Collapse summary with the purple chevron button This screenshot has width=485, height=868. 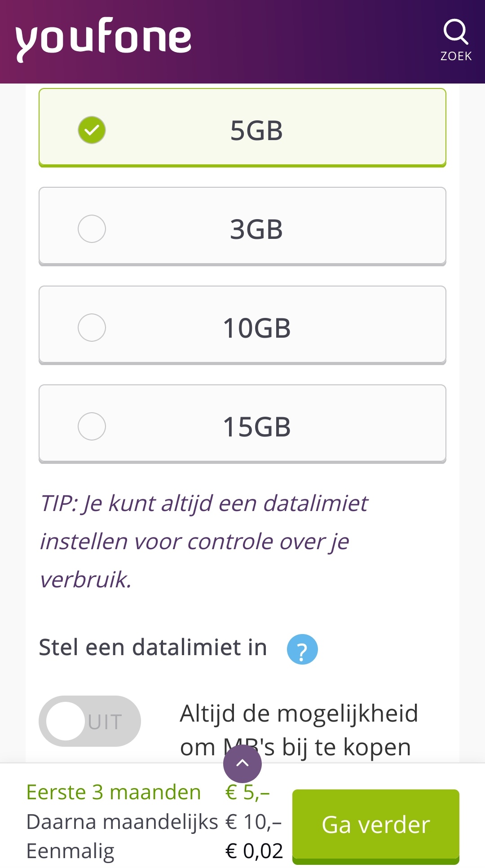(x=242, y=763)
